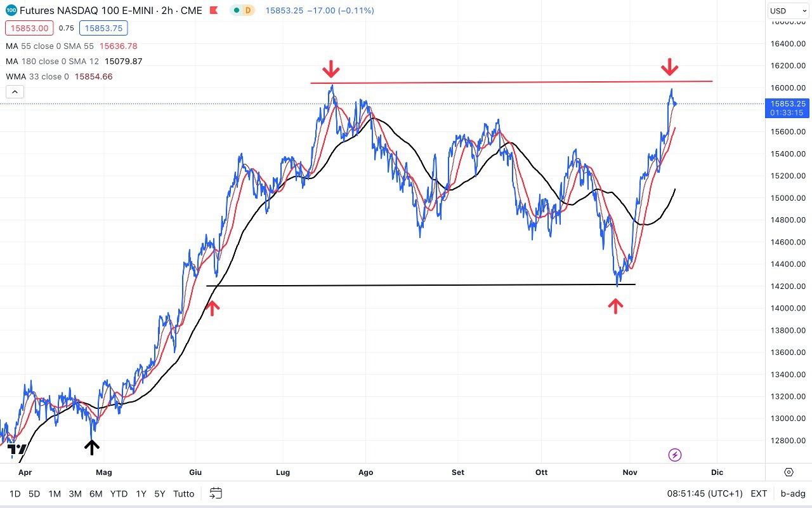Click the Apr label on the time axis

[25, 472]
